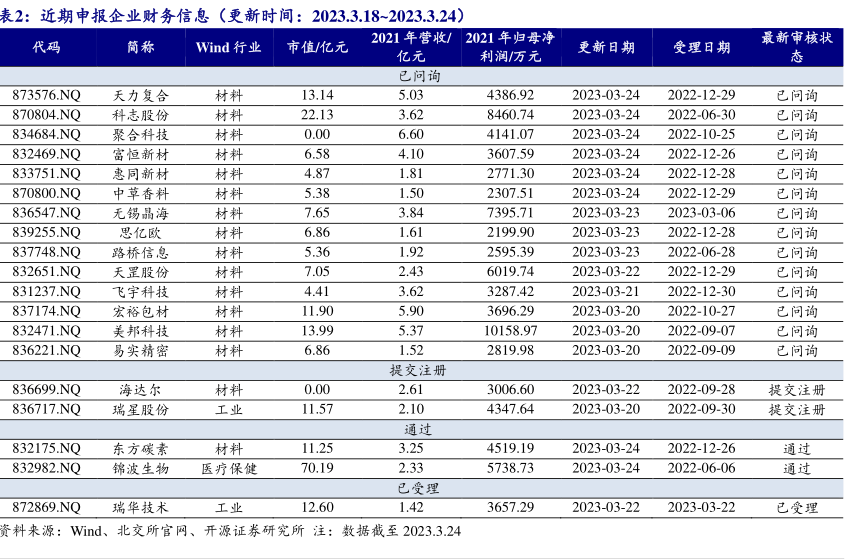Viewport: 857px width, 559px height.
Task: Select the 科志股份 company name cell
Action: [x=141, y=115]
